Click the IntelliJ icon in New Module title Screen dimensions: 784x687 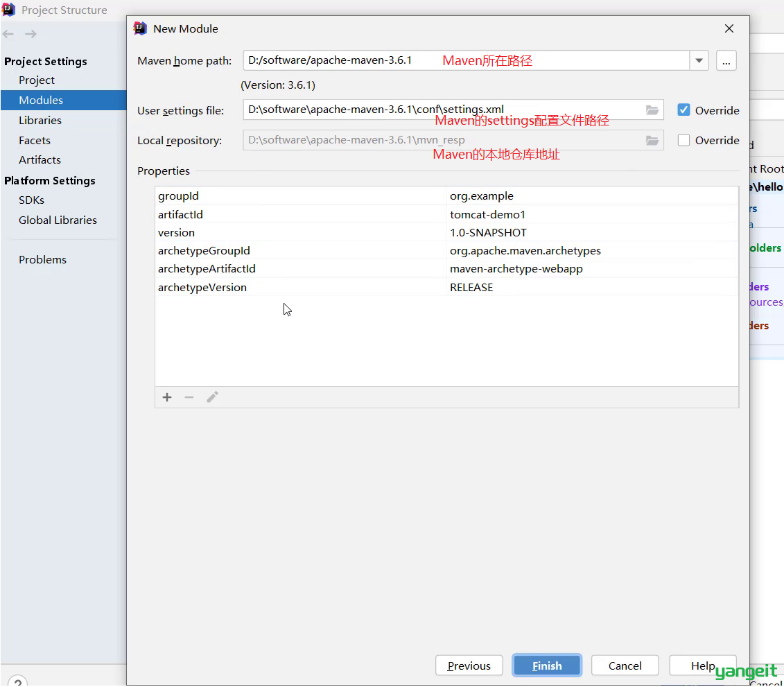tap(141, 28)
